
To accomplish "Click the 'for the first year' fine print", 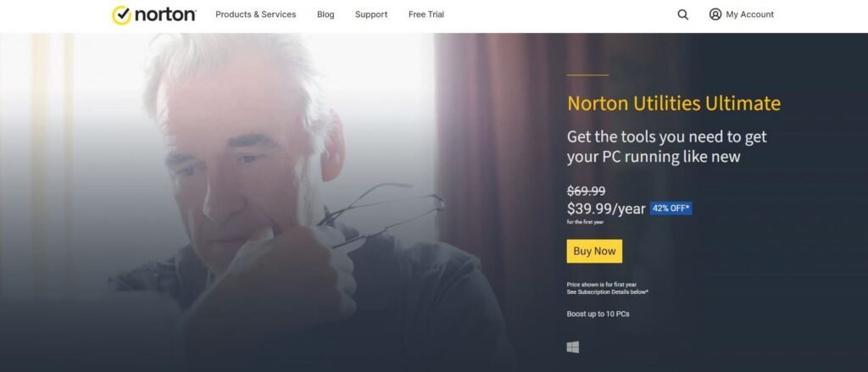I will tap(585, 222).
